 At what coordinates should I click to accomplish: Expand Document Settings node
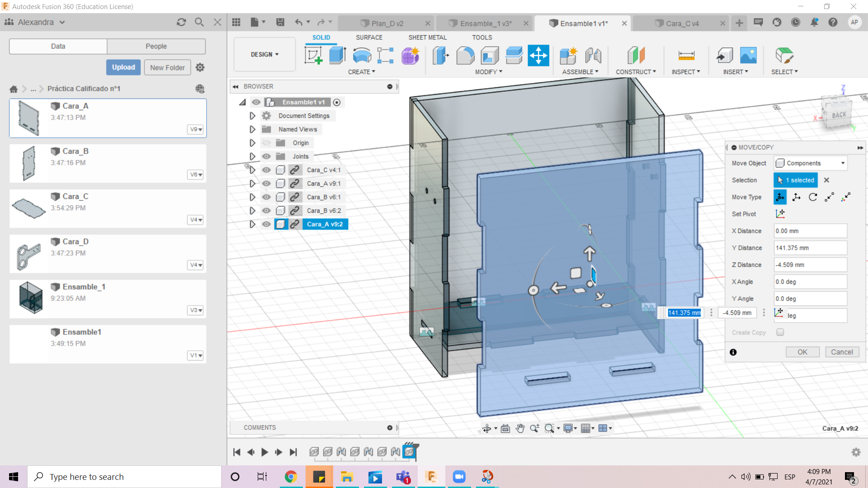click(252, 116)
